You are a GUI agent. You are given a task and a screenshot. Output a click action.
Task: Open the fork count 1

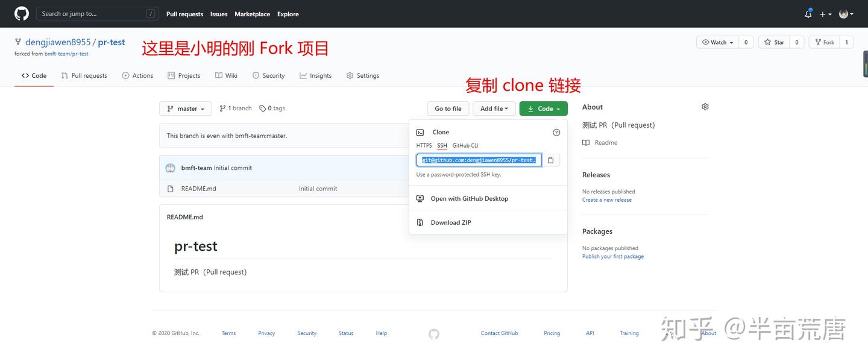tap(846, 42)
